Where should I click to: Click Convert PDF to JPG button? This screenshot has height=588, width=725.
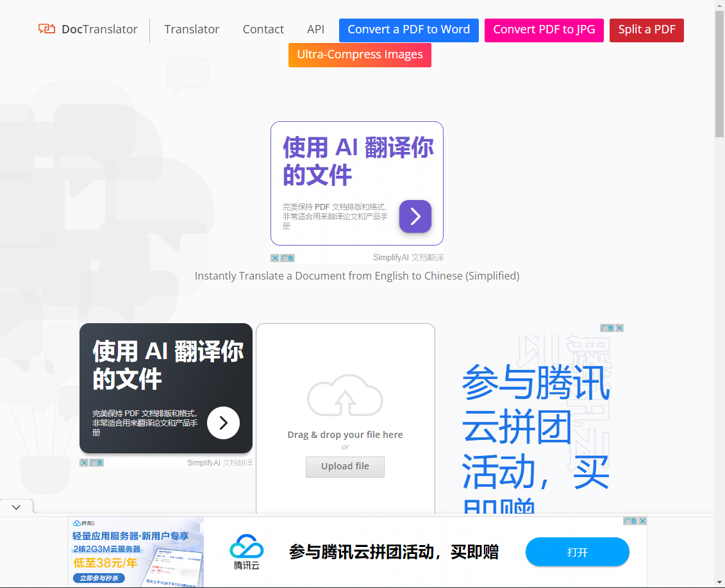pos(544,30)
